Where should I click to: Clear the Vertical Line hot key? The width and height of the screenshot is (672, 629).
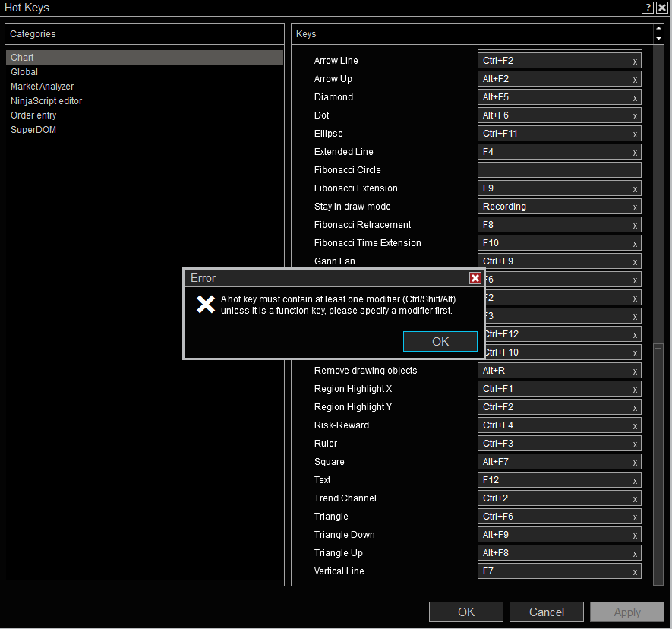click(x=635, y=572)
